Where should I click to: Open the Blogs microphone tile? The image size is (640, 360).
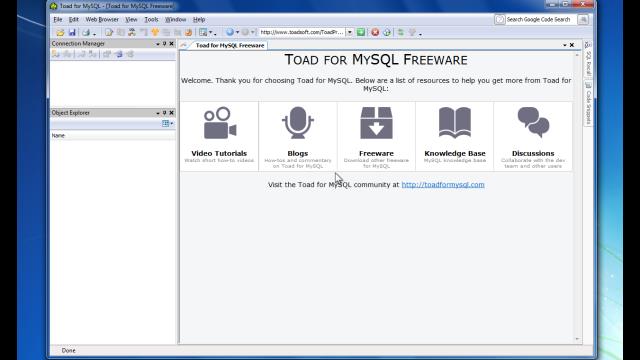click(298, 136)
